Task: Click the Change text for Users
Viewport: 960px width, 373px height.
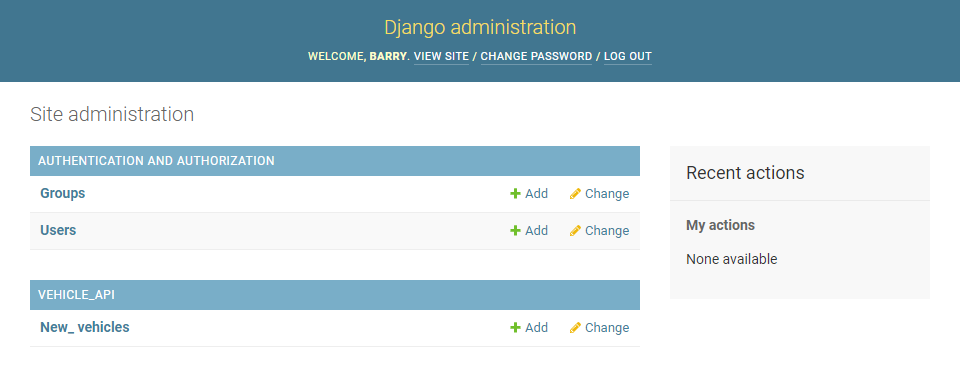Action: point(607,231)
